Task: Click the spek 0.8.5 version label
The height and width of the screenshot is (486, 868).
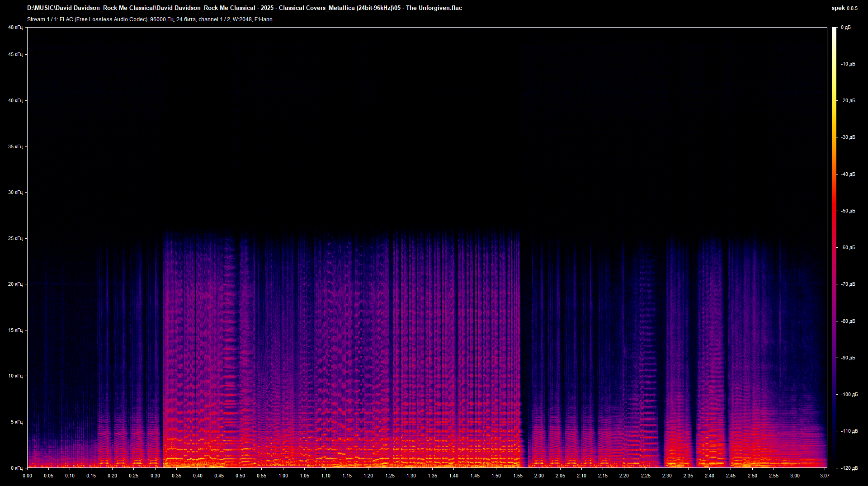Action: point(844,8)
